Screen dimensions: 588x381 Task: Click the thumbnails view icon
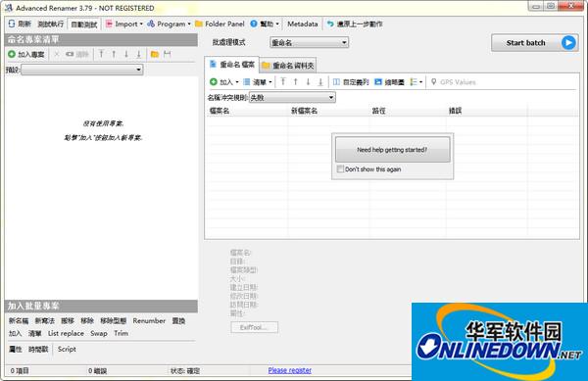[378, 82]
